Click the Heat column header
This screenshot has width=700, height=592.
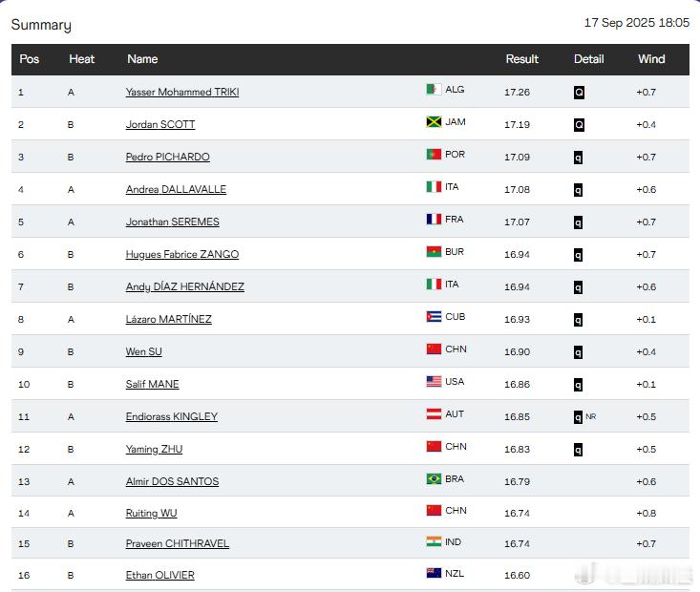pyautogui.click(x=82, y=59)
